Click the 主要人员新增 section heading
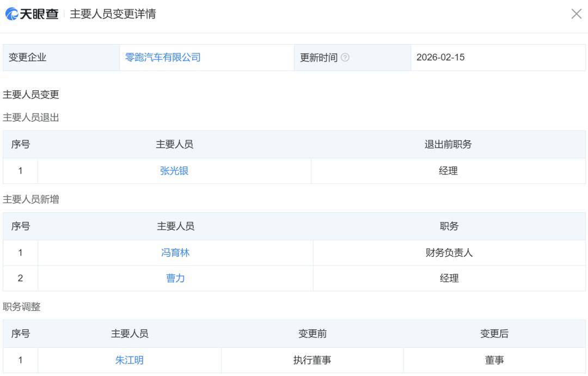 31,200
